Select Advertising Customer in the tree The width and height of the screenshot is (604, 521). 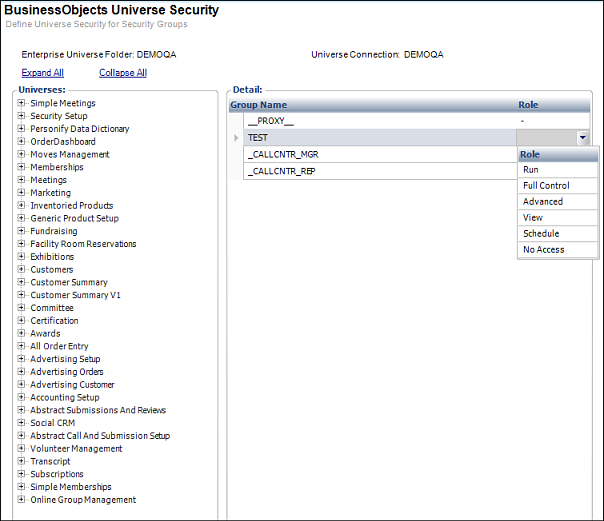[72, 385]
